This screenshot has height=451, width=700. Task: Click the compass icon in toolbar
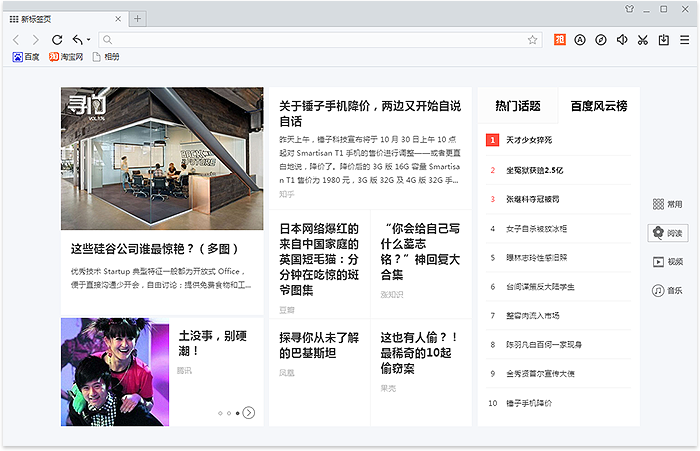(600, 40)
